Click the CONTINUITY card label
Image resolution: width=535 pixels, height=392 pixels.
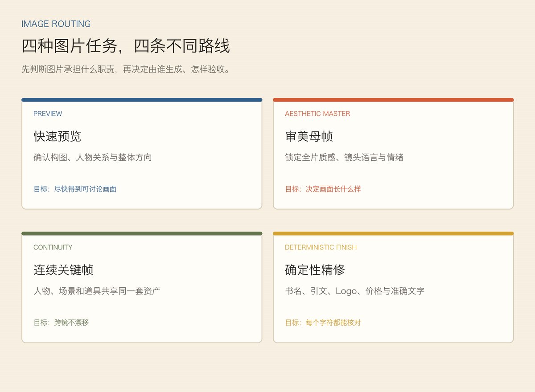click(53, 247)
